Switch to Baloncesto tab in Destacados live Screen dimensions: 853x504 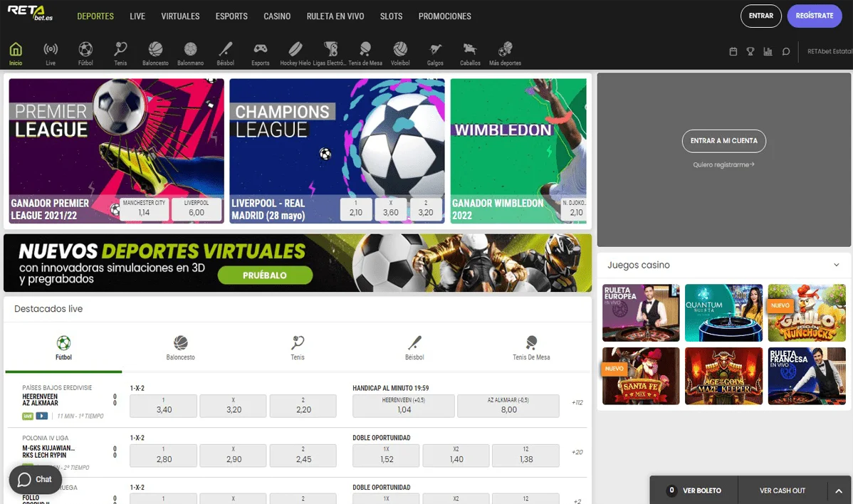[181, 348]
